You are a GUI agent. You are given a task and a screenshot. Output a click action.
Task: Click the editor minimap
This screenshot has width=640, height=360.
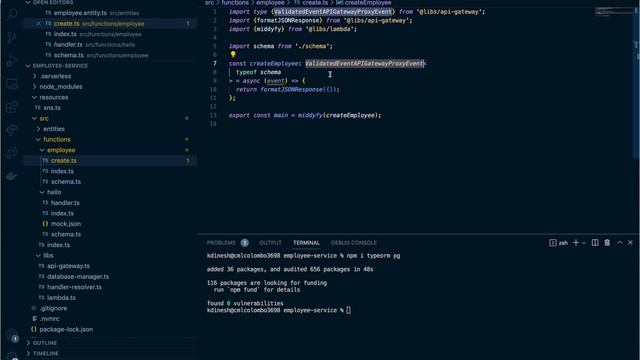[613, 12]
